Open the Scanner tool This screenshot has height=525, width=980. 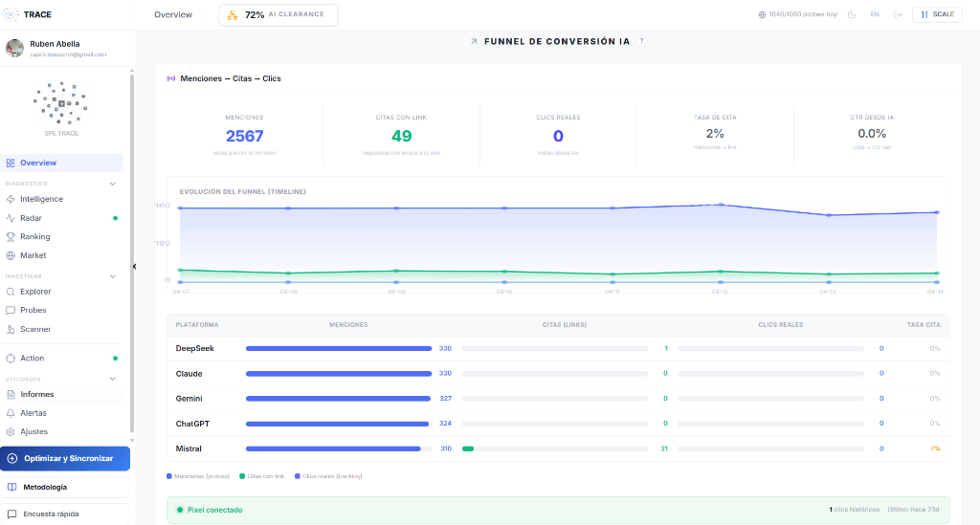coord(35,329)
